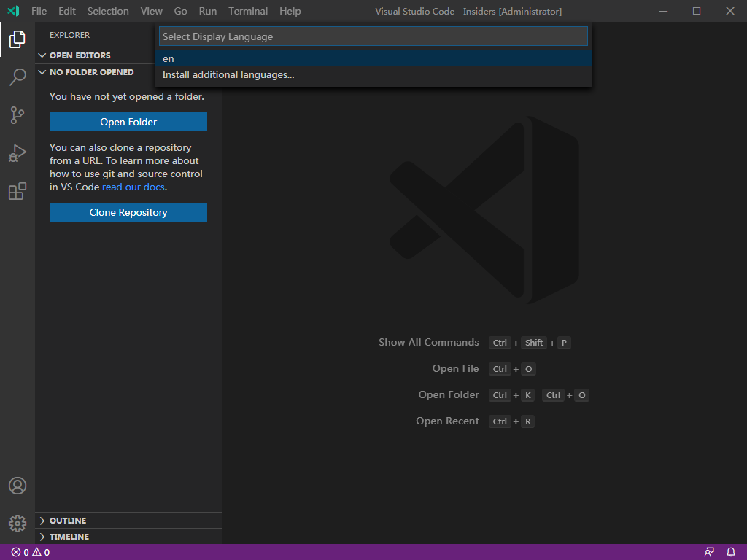Open the Run menu
747x560 pixels.
(208, 11)
